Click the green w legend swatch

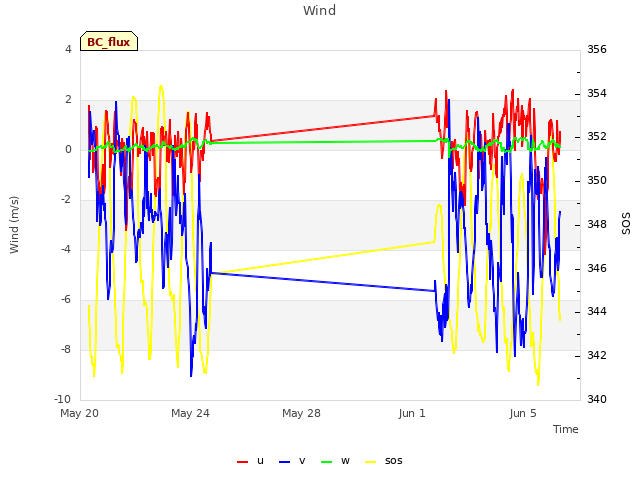(x=327, y=462)
